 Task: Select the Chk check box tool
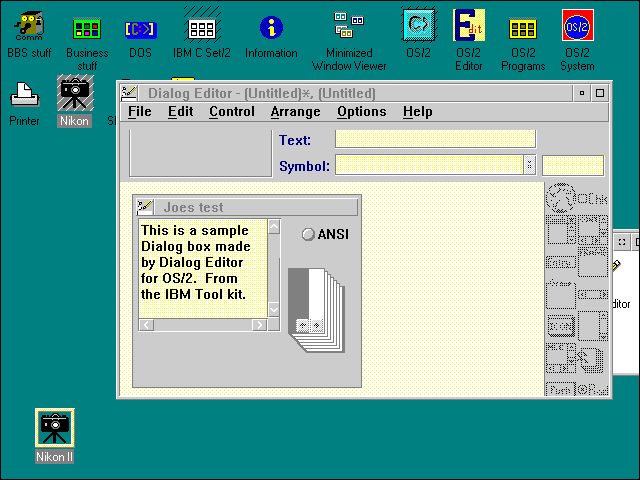tap(593, 199)
